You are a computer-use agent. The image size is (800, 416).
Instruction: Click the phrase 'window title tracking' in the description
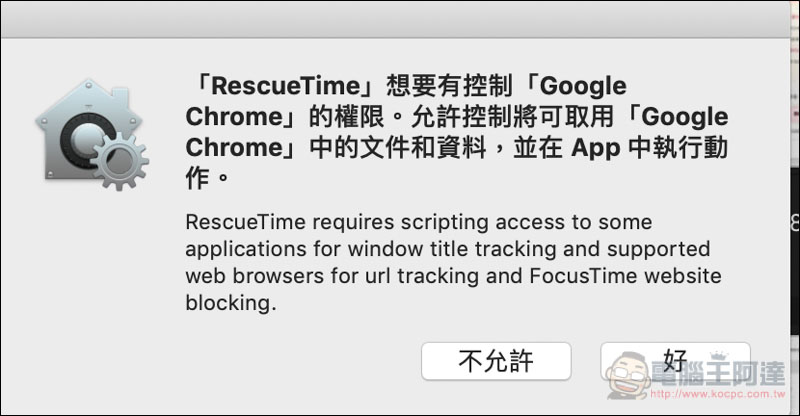click(x=453, y=249)
